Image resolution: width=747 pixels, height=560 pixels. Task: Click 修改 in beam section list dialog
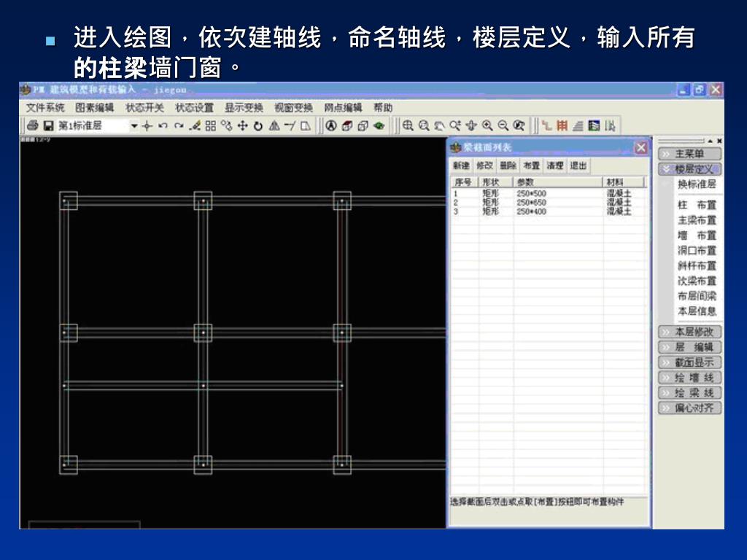(484, 166)
